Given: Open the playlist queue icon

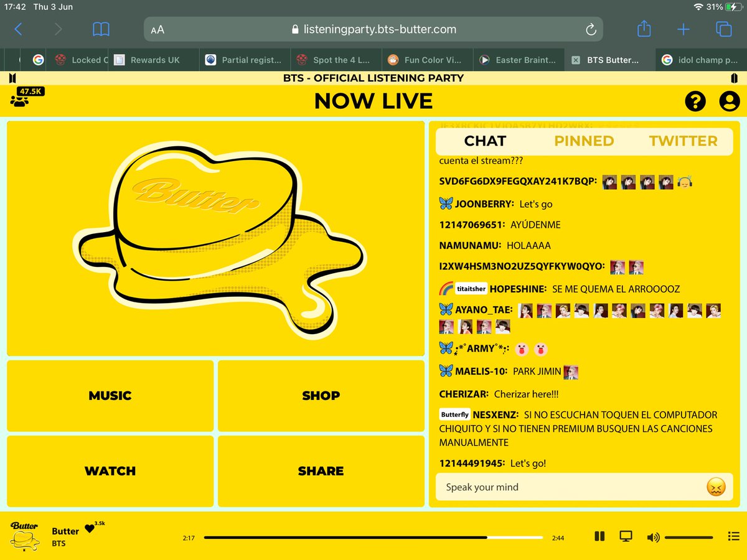Looking at the screenshot, I should pos(733,536).
